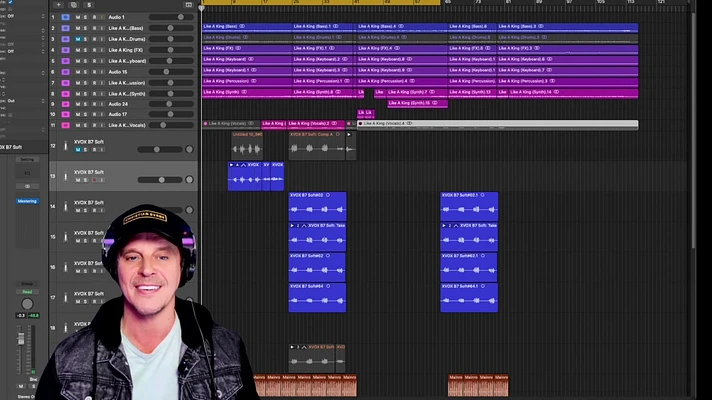
Task: Click the duplicate track icon
Action: (x=73, y=4)
